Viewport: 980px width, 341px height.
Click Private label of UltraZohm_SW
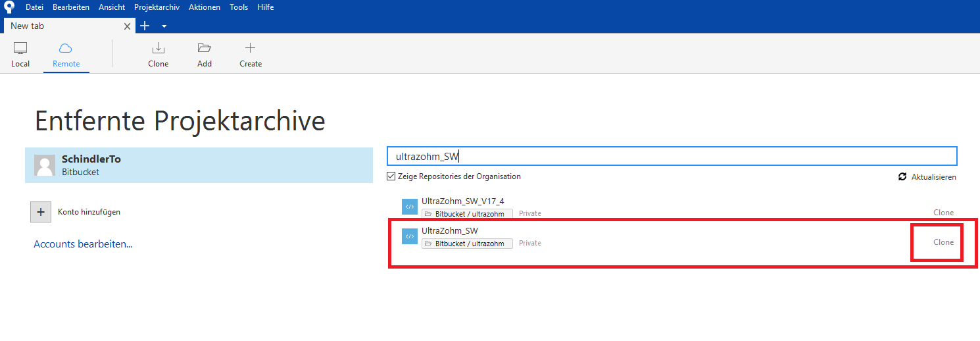530,243
